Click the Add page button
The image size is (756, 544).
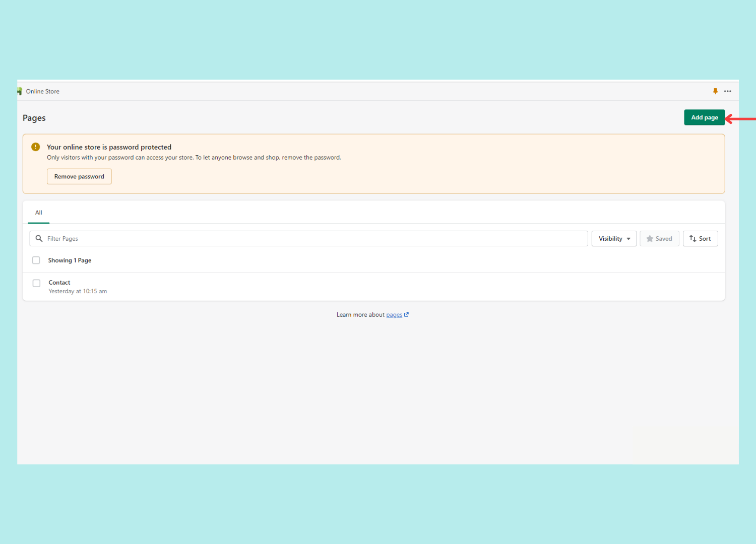click(x=704, y=117)
